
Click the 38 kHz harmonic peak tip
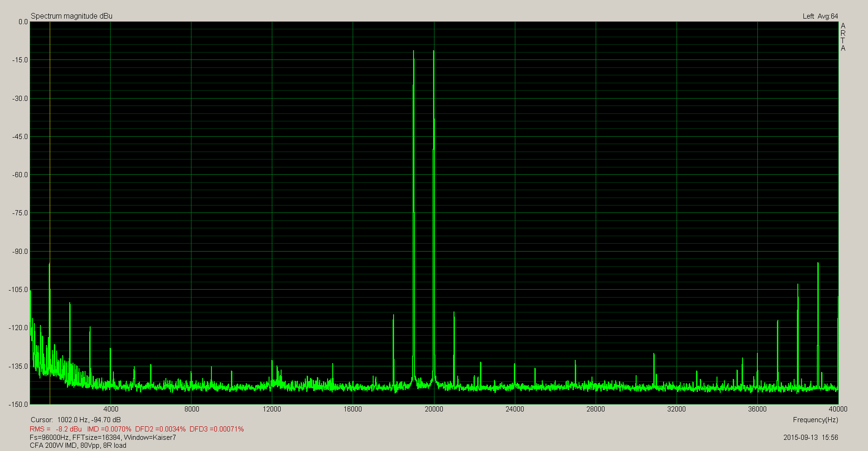pyautogui.click(x=798, y=285)
